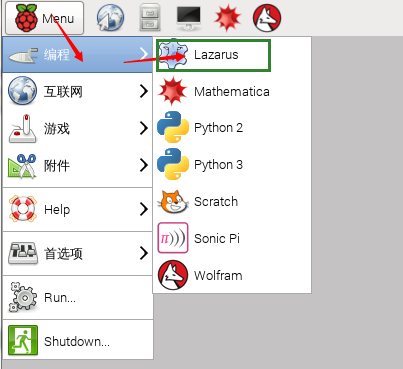This screenshot has width=403, height=369.
Task: Open the 附件 accessories category
Action: [77, 165]
